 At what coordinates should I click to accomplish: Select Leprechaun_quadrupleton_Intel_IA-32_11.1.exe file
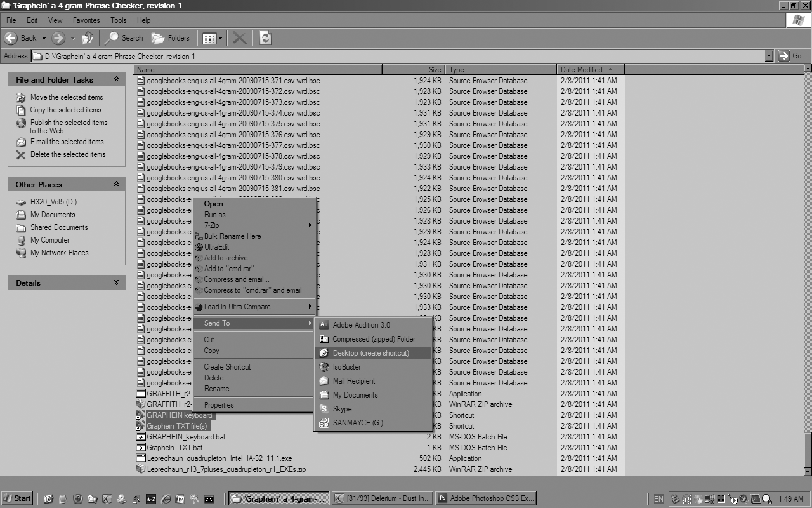(219, 458)
